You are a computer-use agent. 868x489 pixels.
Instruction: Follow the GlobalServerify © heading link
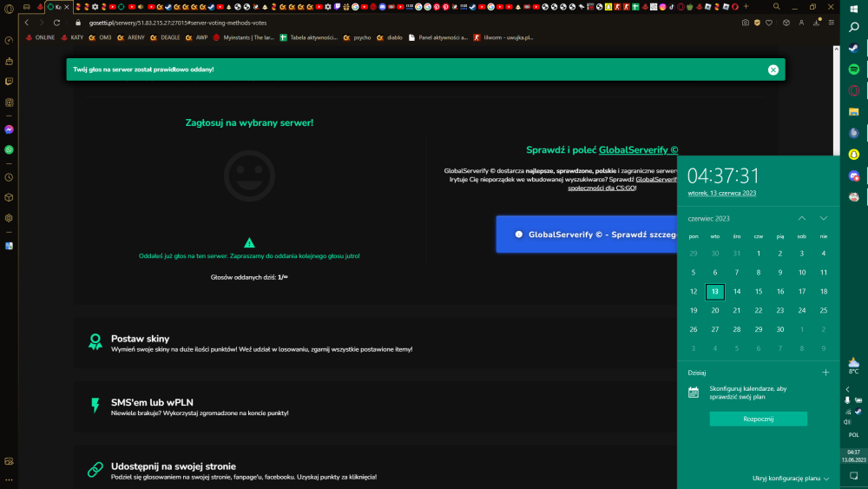pos(638,150)
